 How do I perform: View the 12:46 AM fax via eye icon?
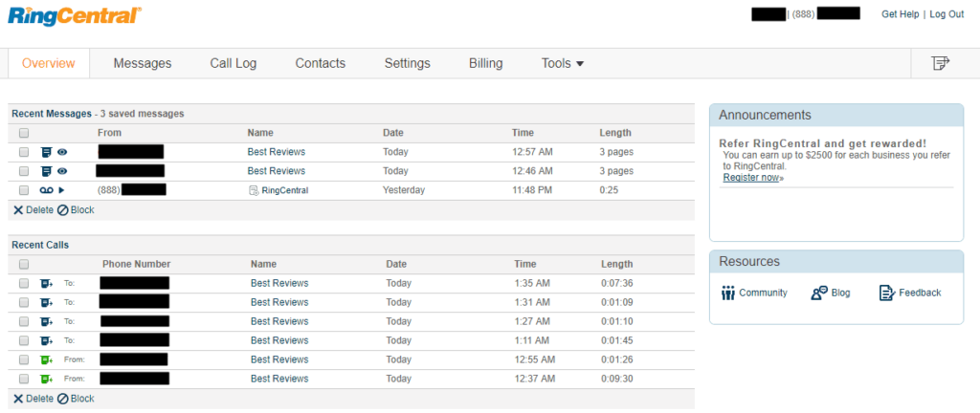(x=62, y=171)
